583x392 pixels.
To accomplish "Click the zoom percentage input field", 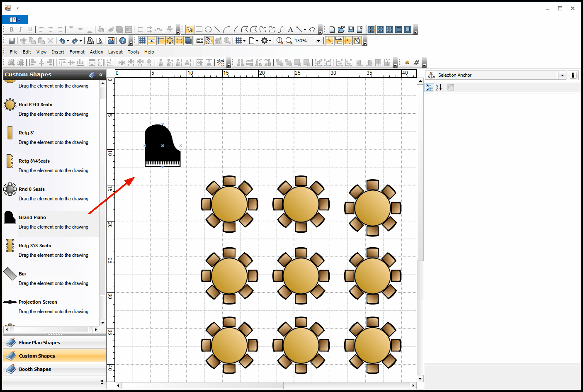I will tap(304, 41).
